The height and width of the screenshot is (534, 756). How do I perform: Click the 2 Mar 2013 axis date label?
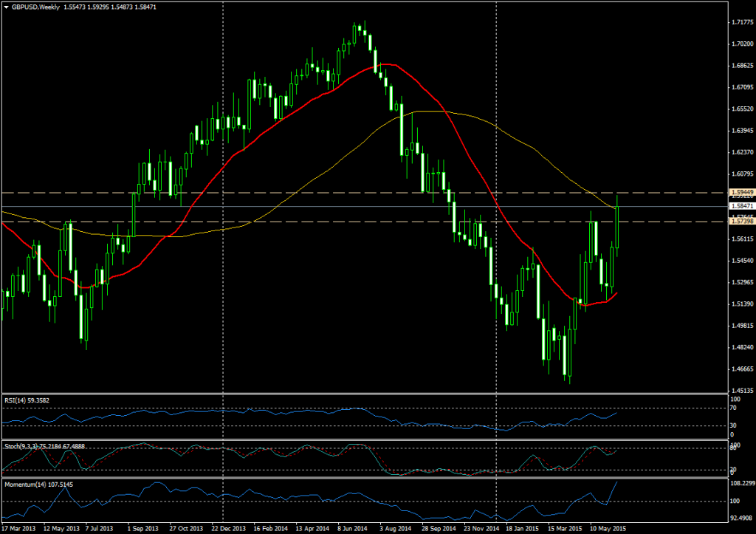click(x=20, y=529)
